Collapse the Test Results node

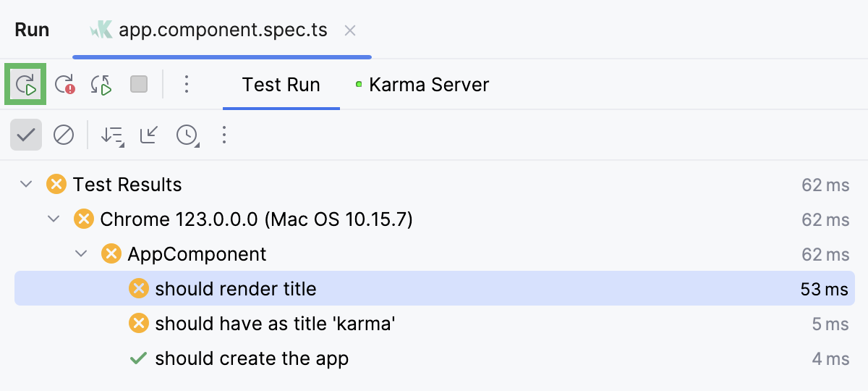tap(27, 185)
